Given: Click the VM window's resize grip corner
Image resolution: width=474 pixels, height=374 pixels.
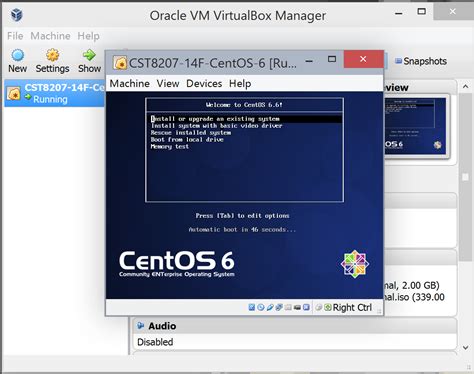Looking at the screenshot, I should pyautogui.click(x=379, y=311).
